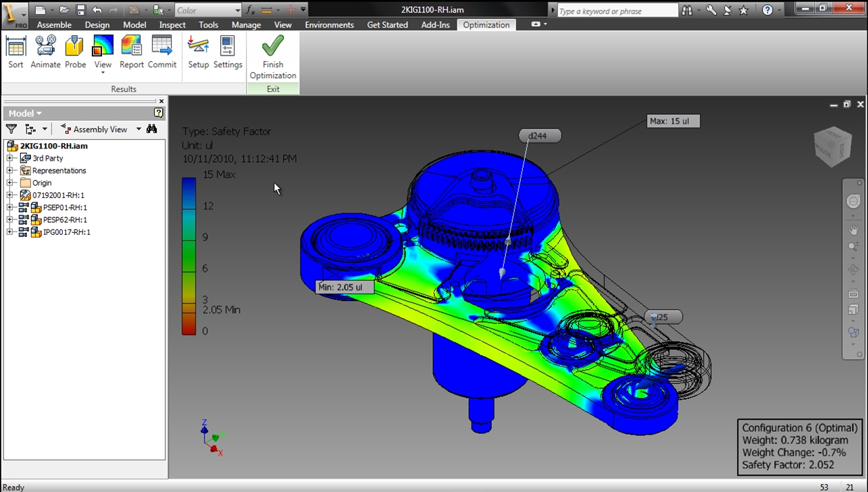Select the Zoom tool in navigation bar
This screenshot has height=492, width=868.
click(854, 247)
